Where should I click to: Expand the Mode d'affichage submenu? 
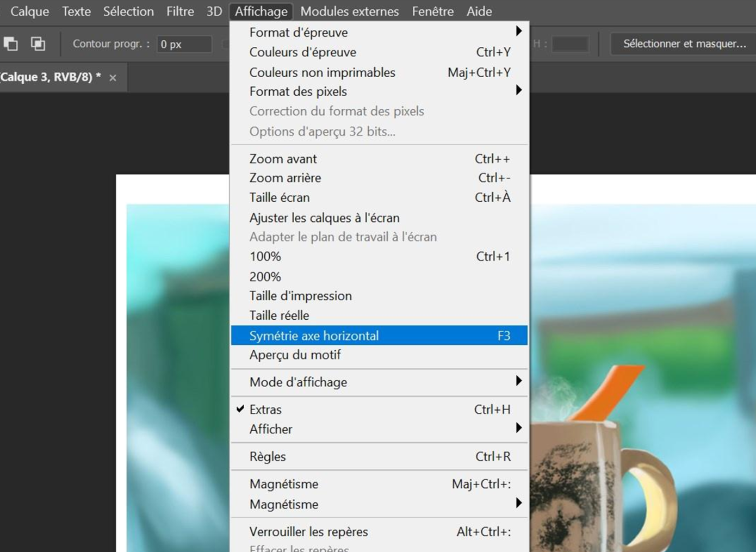[518, 381]
